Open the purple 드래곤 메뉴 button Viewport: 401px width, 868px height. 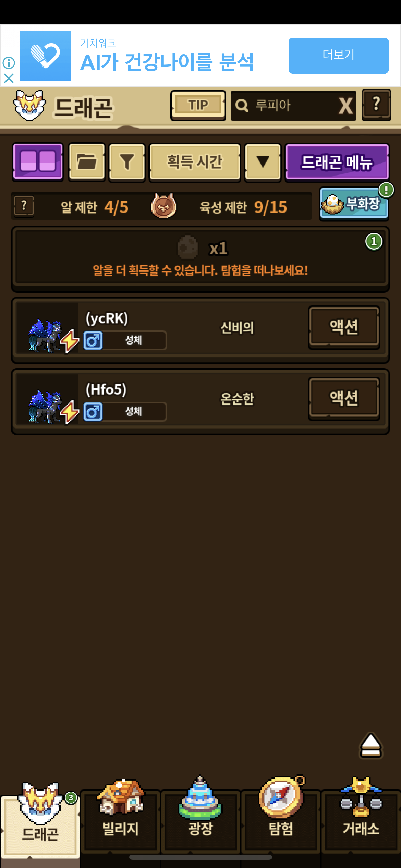(337, 162)
